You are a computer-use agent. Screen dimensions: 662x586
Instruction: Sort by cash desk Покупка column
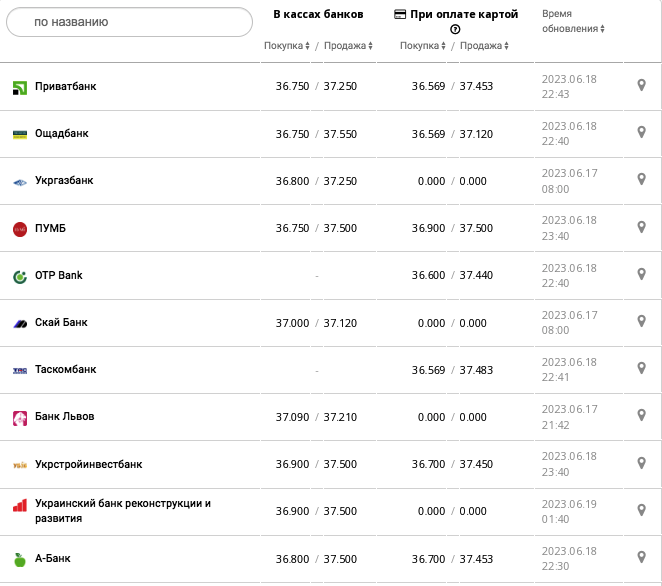(287, 46)
